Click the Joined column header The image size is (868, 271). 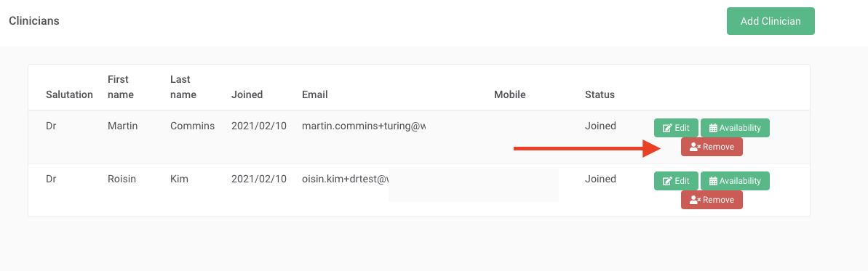247,94
